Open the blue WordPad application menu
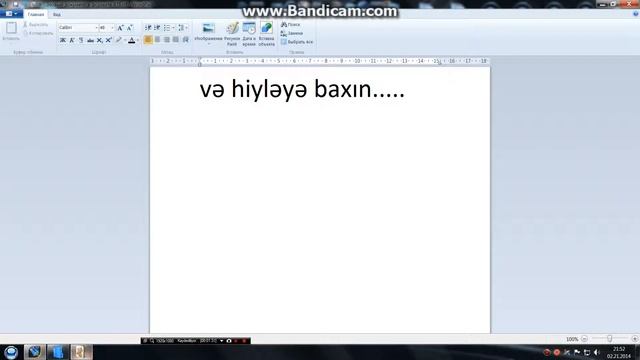This screenshot has height=360, width=640. pyautogui.click(x=11, y=14)
